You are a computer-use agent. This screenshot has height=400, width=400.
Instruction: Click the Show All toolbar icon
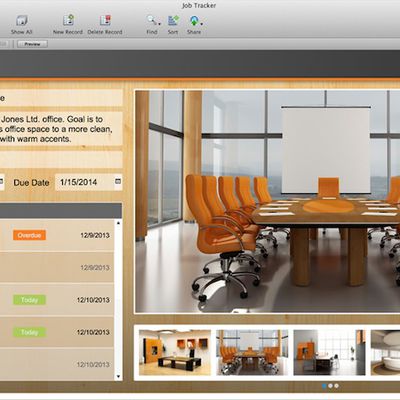tap(22, 21)
